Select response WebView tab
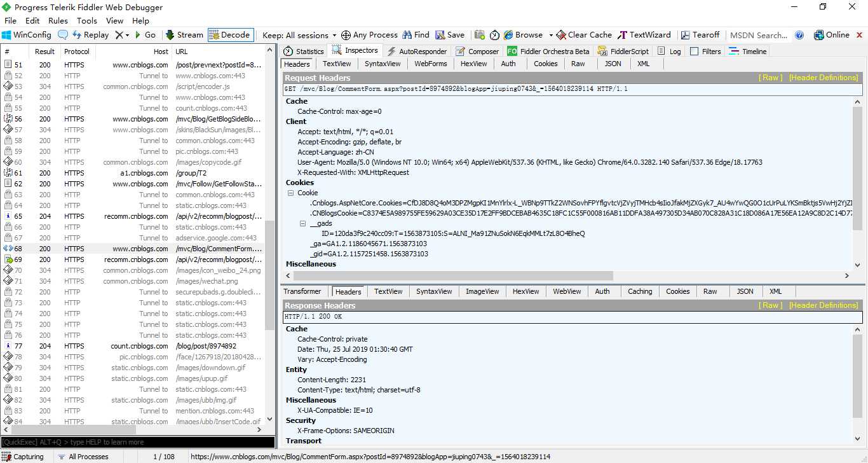 [567, 291]
